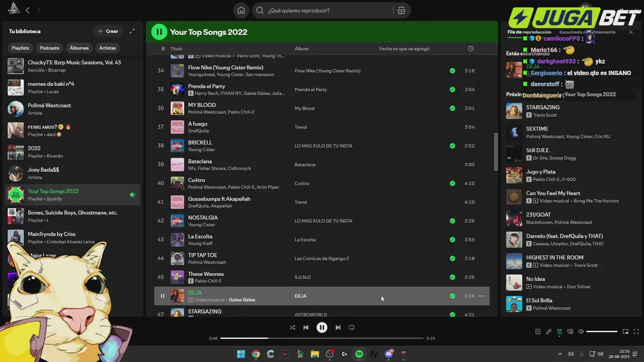The width and height of the screenshot is (644, 362).
Task: Skip to previous track
Action: pos(306,327)
